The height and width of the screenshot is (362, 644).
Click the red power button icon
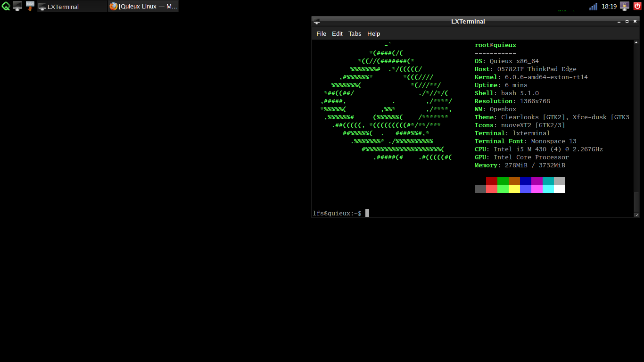tap(637, 6)
